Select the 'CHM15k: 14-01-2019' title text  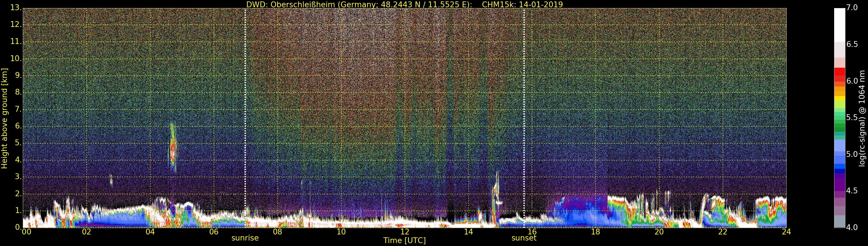(x=522, y=4)
